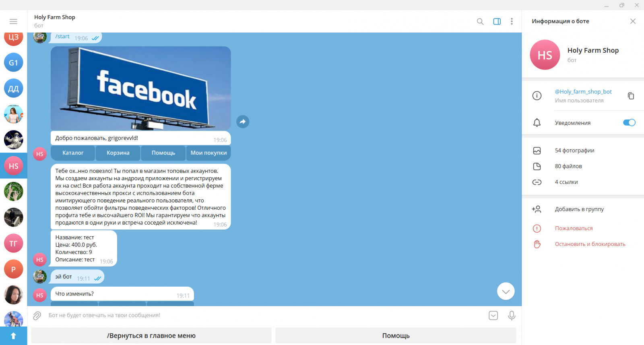Open the 'Р' chat in sidebar
Screen dimensions: 644x345
click(14, 269)
